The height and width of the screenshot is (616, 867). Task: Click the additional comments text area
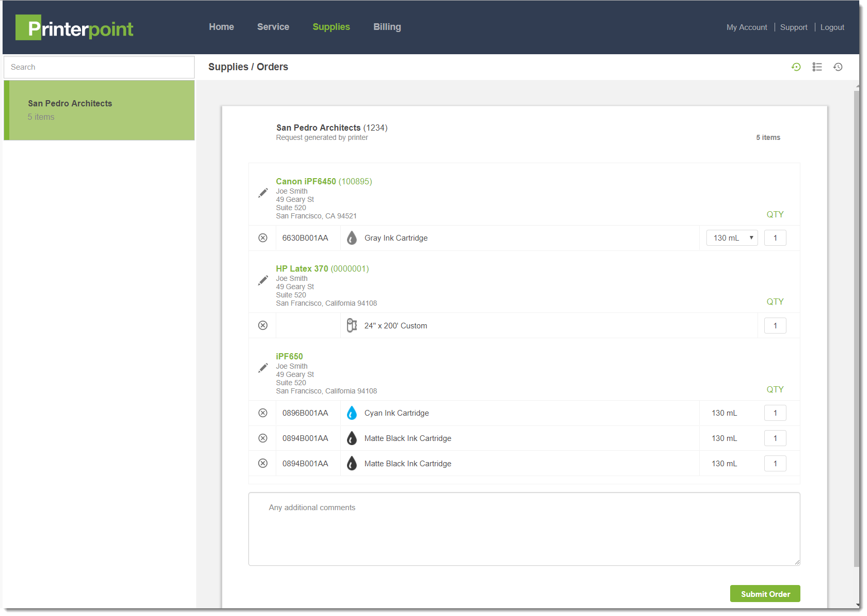[524, 529]
